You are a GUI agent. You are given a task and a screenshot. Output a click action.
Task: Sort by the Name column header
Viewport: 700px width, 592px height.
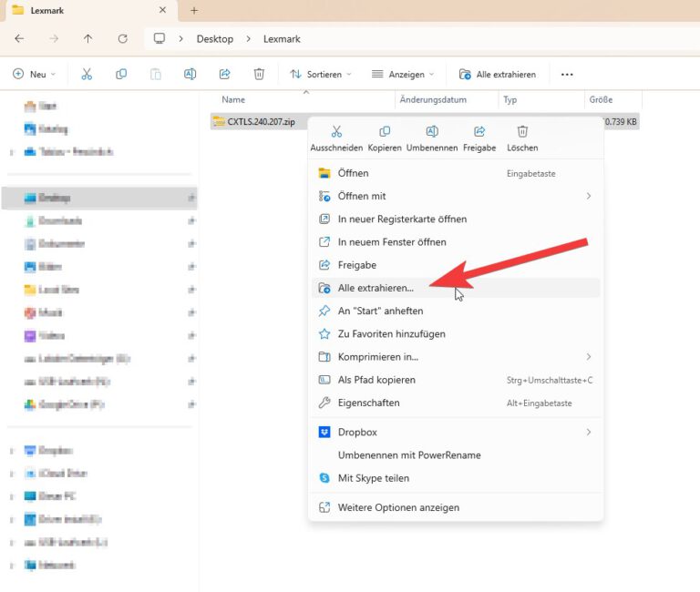pos(233,99)
